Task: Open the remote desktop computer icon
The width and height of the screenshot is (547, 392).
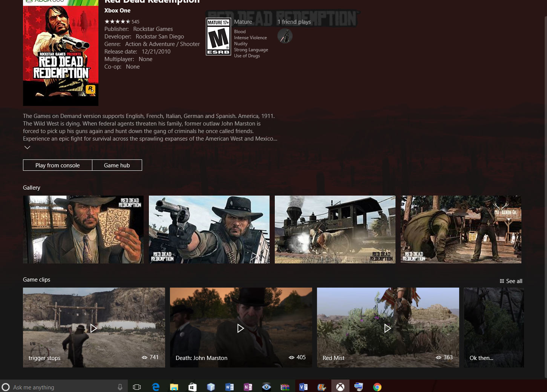Action: (x=359, y=387)
